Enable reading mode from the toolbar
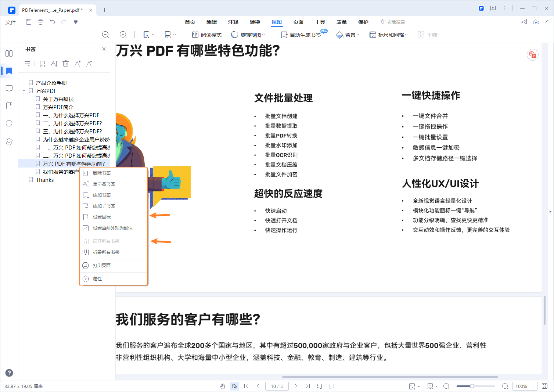The width and height of the screenshot is (554, 392). click(206, 34)
